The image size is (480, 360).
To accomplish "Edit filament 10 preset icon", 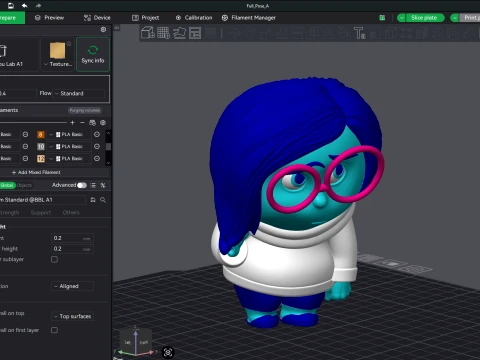I will pos(97,146).
